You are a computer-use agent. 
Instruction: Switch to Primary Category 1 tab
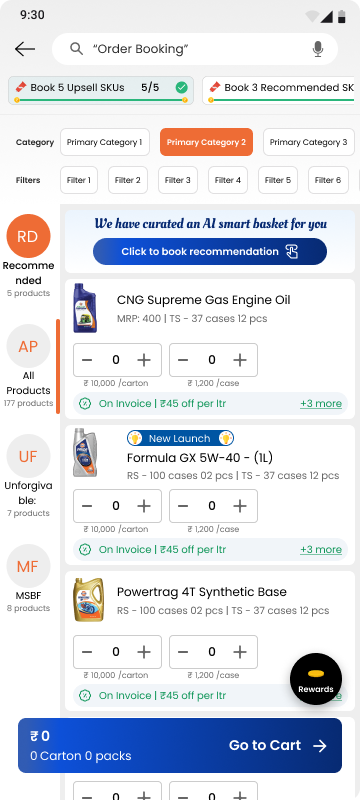(105, 142)
